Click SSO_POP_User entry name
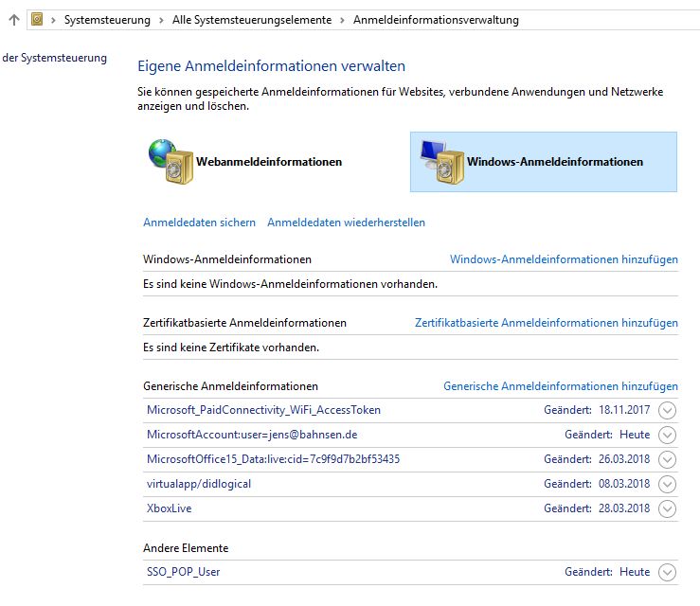Screen dimensions: 700x606 [x=183, y=572]
